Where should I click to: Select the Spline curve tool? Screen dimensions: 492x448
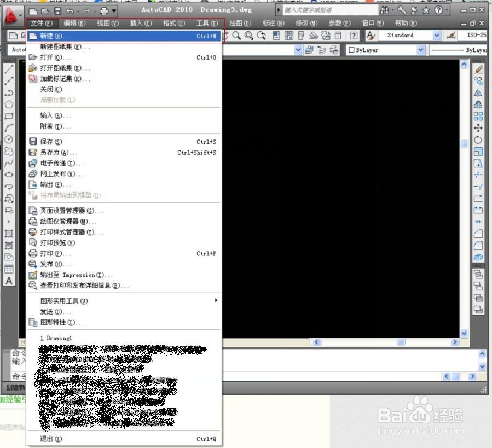point(9,163)
